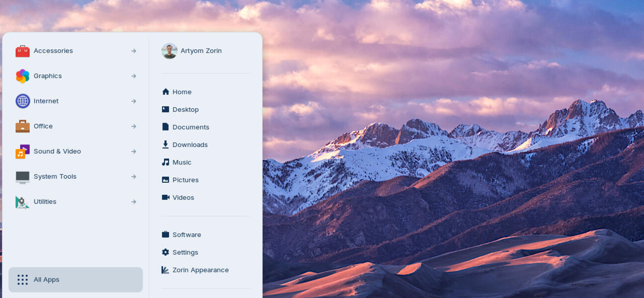Open the Home folder
This screenshot has height=298, width=644.
182,91
